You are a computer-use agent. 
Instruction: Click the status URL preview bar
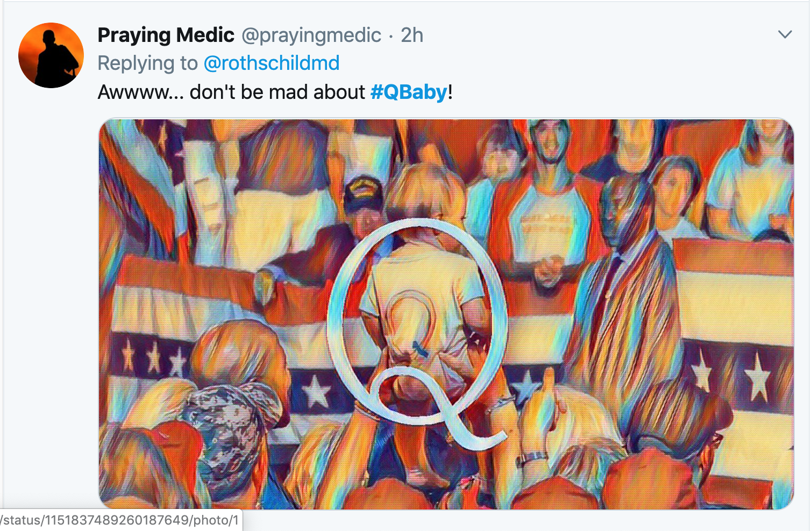coord(120,520)
